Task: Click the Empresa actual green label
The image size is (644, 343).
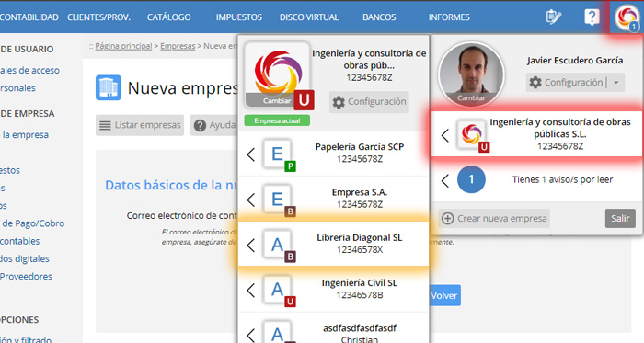Action: click(x=277, y=120)
